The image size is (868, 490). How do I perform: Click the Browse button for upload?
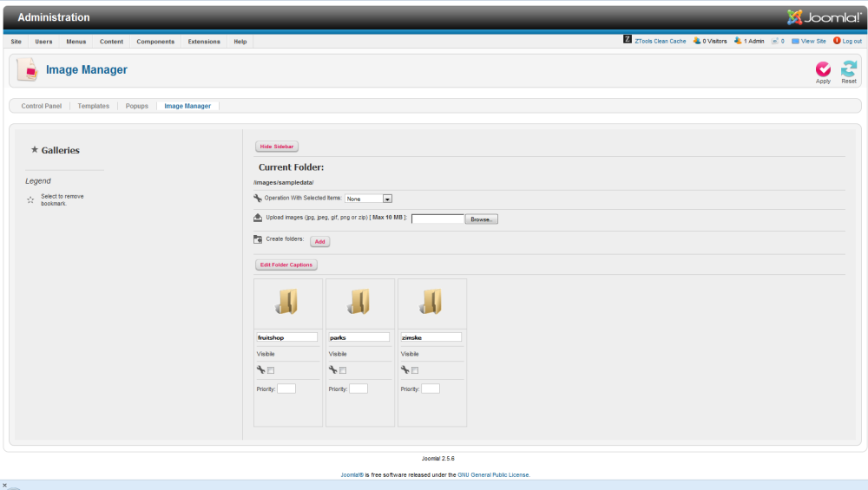pyautogui.click(x=481, y=219)
